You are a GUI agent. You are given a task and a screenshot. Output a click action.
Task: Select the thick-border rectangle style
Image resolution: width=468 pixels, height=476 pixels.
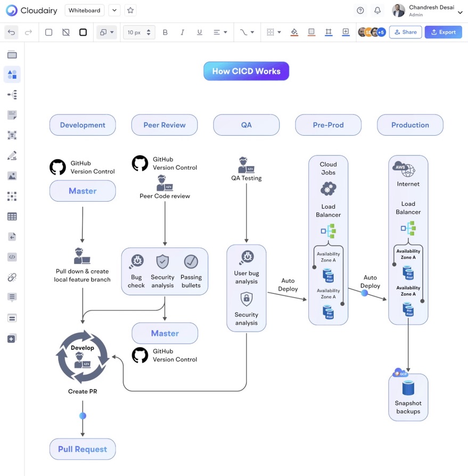click(x=83, y=32)
